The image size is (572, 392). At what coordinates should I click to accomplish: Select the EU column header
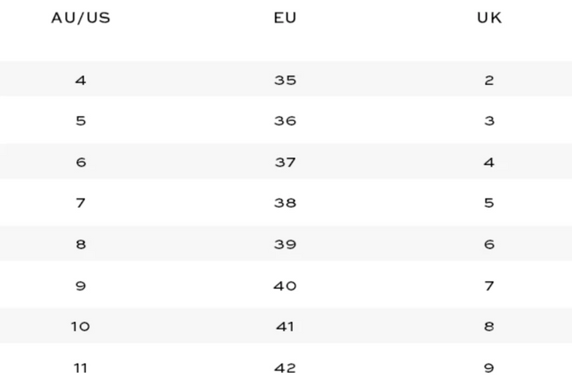point(284,18)
